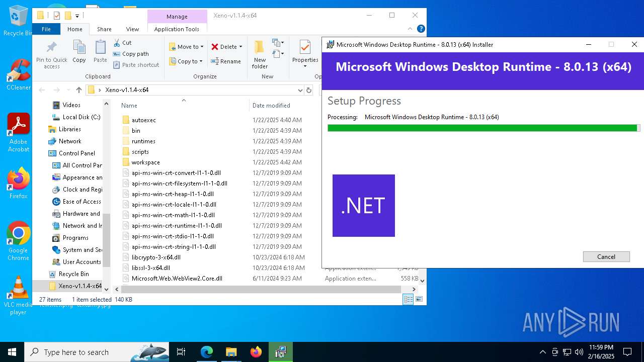Screen dimensions: 644x362
Task: Switch to Details view icon in status bar
Action: [408, 299]
